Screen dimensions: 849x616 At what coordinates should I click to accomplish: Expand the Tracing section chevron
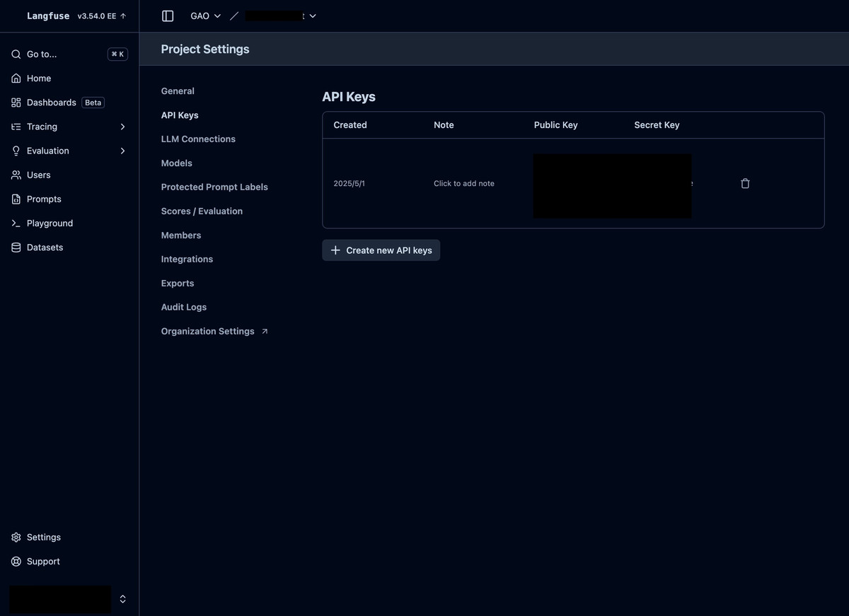(x=122, y=127)
